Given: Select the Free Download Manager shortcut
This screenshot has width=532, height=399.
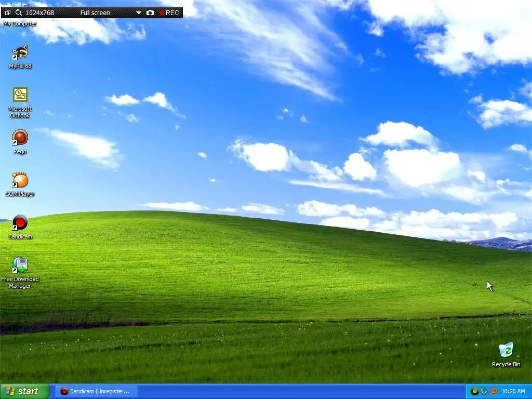Looking at the screenshot, I should point(20,273).
